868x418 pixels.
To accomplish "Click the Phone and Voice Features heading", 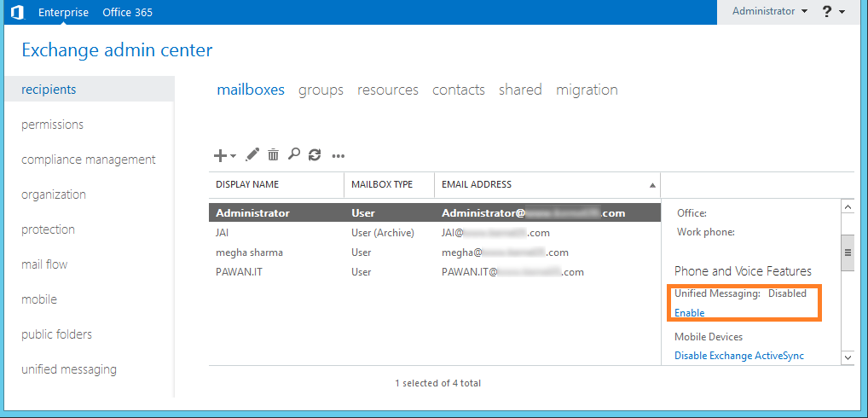I will pyautogui.click(x=743, y=271).
